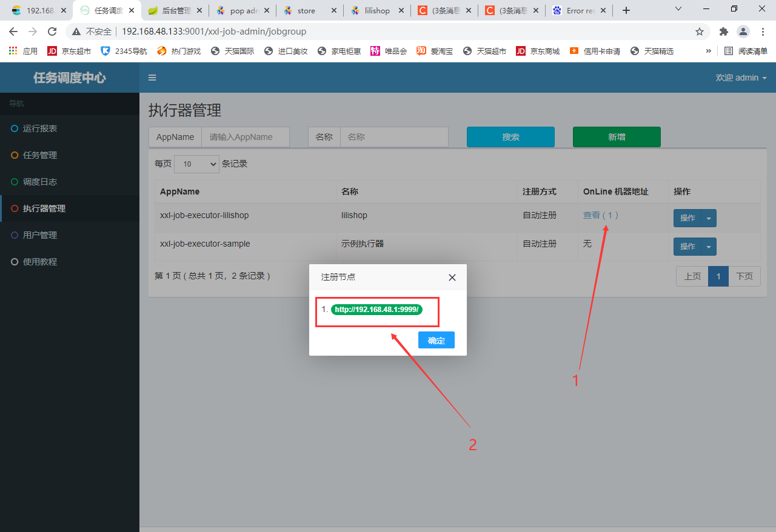Select the 运行报表 circle icon in sidebar
Screen dimensions: 776x532
point(14,128)
